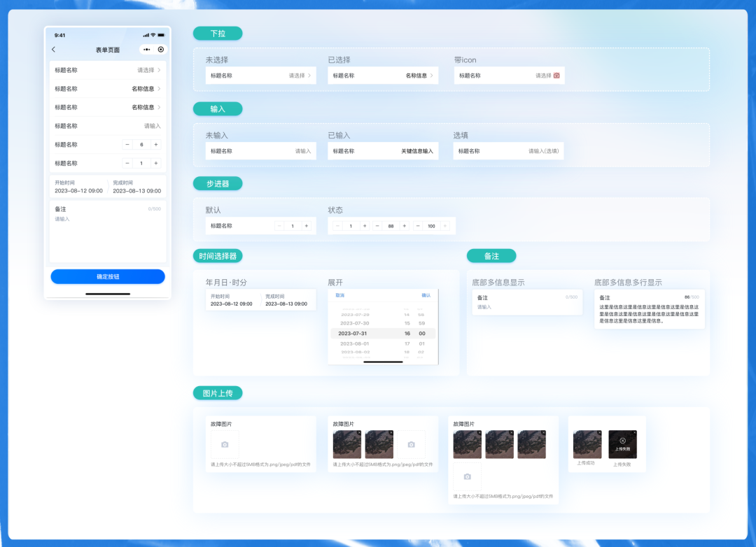Viewport: 756px width, 547px height.
Task: Open the 带icon dropdown's 请选择 text
Action: click(x=543, y=76)
